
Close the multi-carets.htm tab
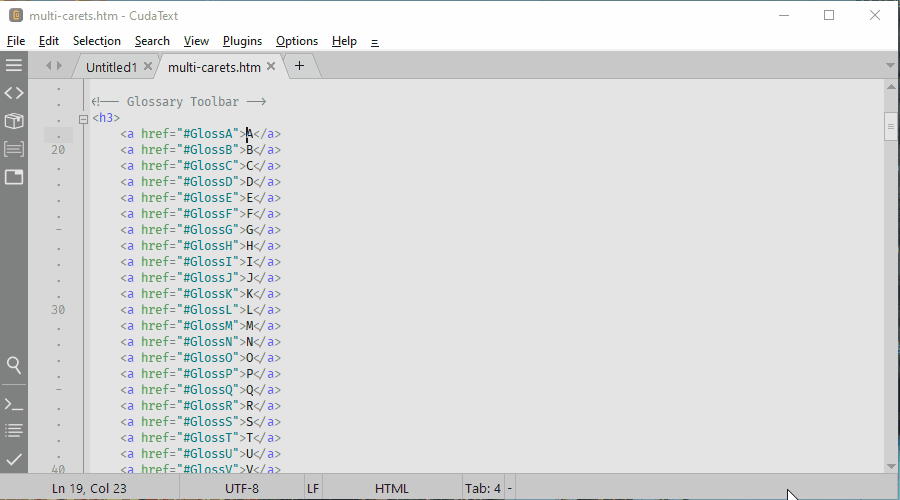[271, 67]
